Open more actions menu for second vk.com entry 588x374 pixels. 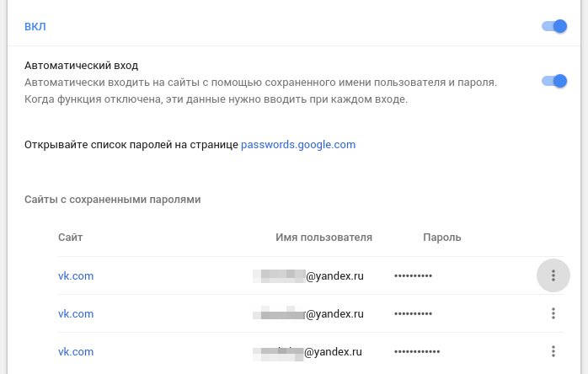coord(553,313)
